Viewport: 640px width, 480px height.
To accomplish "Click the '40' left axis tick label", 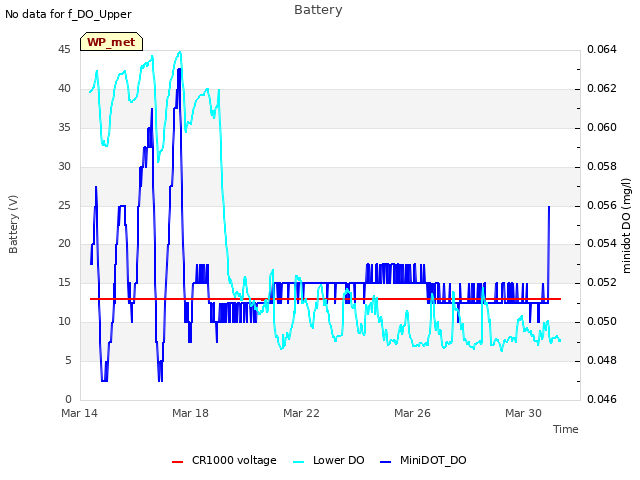I will tap(64, 89).
